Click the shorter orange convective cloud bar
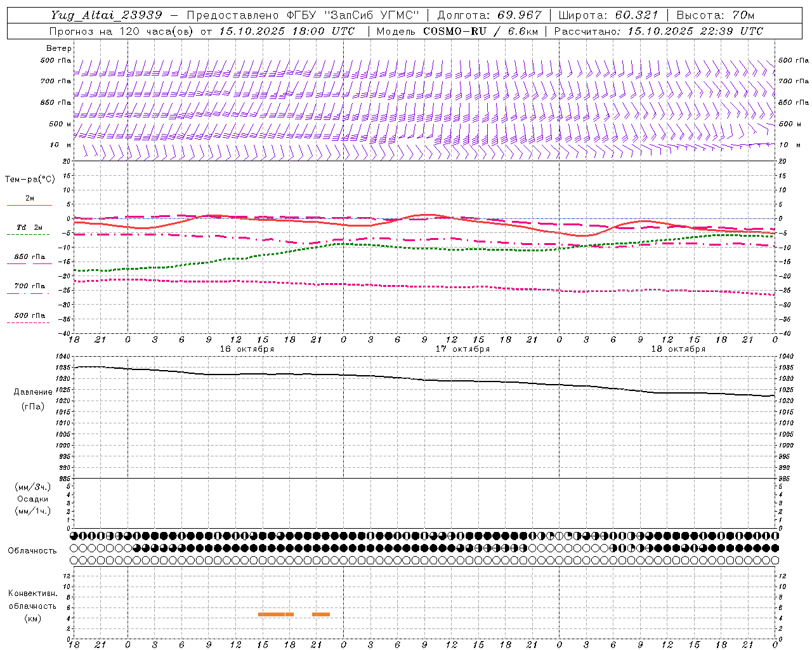812x650 pixels. click(320, 614)
